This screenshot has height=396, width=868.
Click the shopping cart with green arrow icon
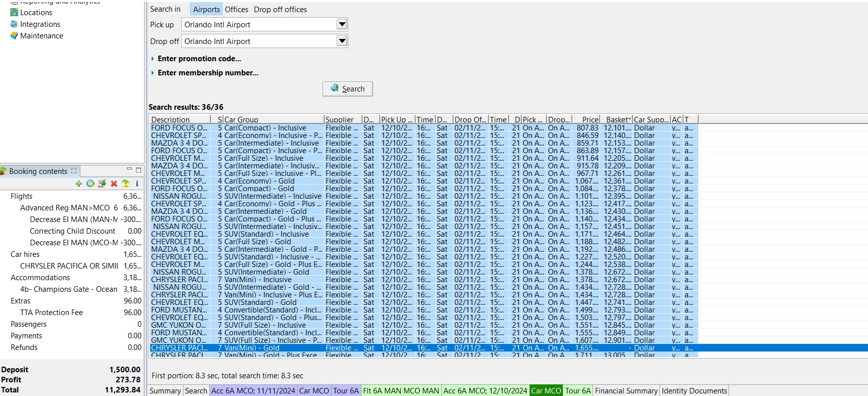point(102,184)
